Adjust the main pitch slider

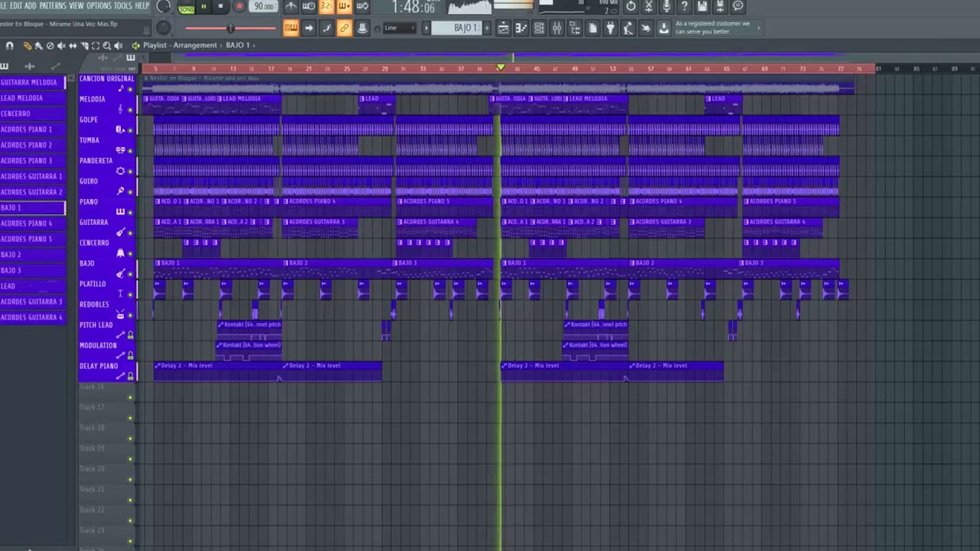click(x=230, y=28)
